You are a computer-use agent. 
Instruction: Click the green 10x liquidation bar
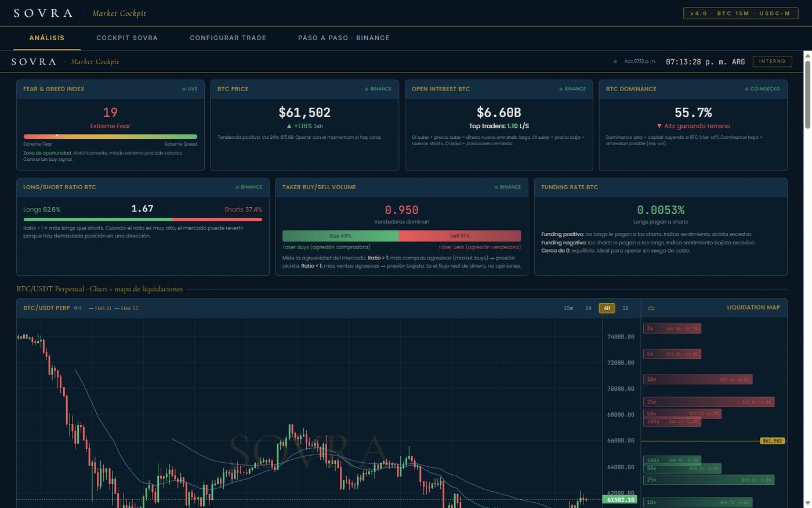[x=698, y=502]
